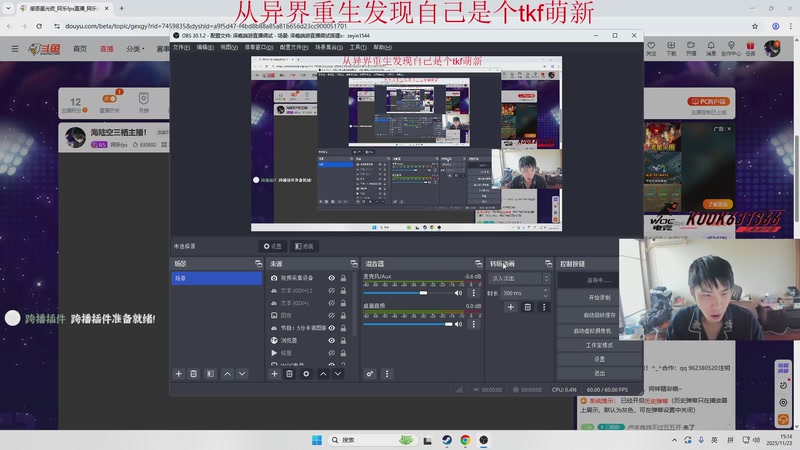800x450 pixels.
Task: Open audio mixer three-dot menu at panel bottom
Action: click(x=387, y=374)
